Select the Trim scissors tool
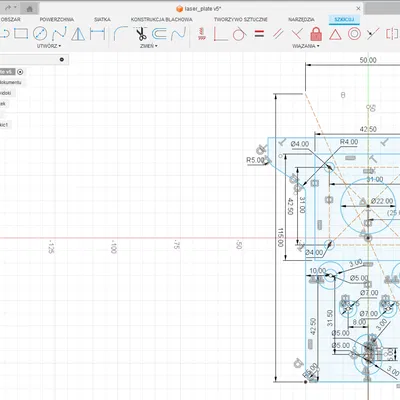Image resolution: width=400 pixels, height=400 pixels. click(x=141, y=34)
